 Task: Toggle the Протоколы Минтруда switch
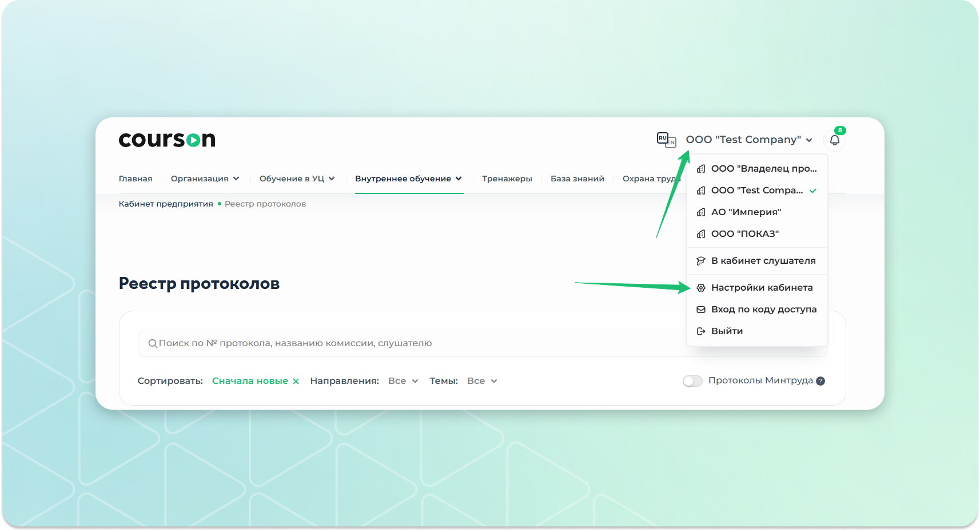(692, 381)
